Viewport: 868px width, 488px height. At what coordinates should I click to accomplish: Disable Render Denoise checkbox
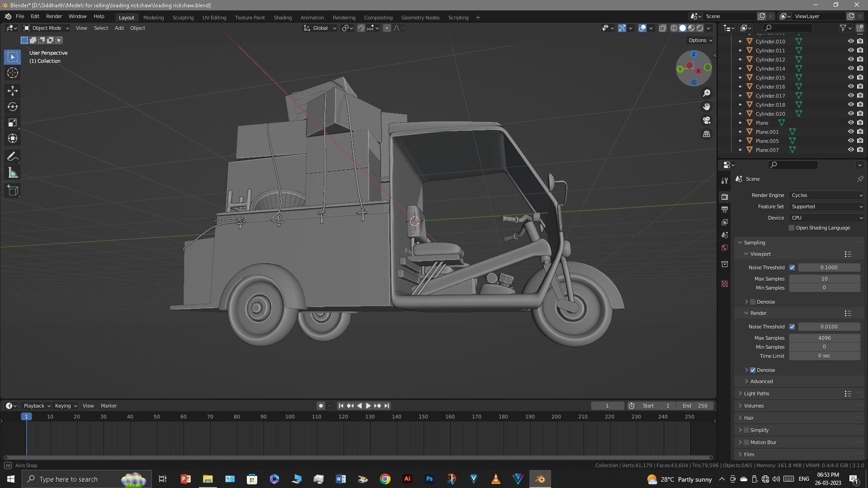click(x=753, y=370)
